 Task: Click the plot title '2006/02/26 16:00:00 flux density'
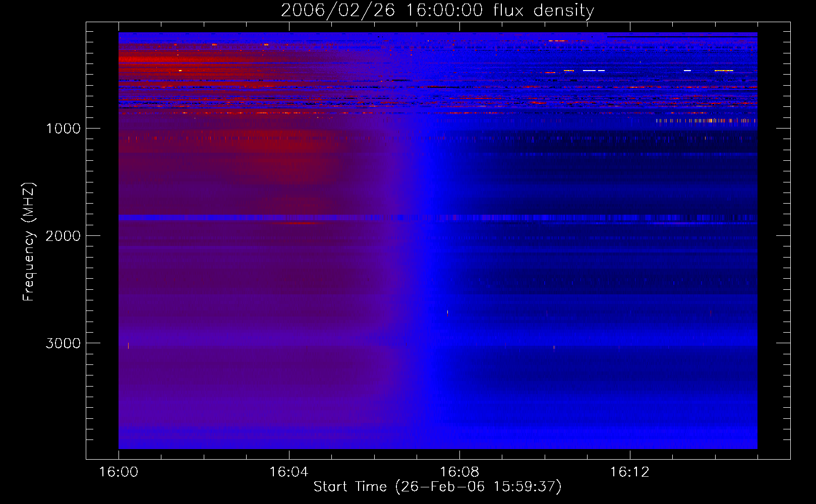coord(437,11)
